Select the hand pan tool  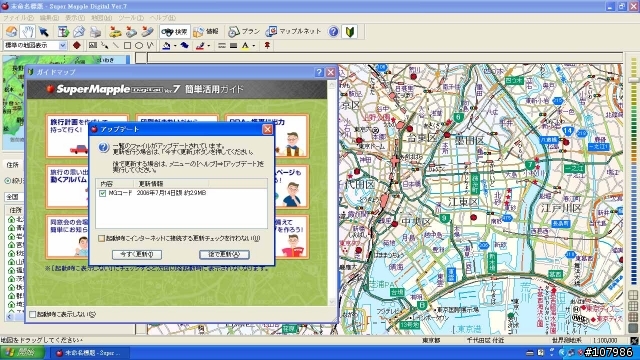pyautogui.click(x=27, y=31)
